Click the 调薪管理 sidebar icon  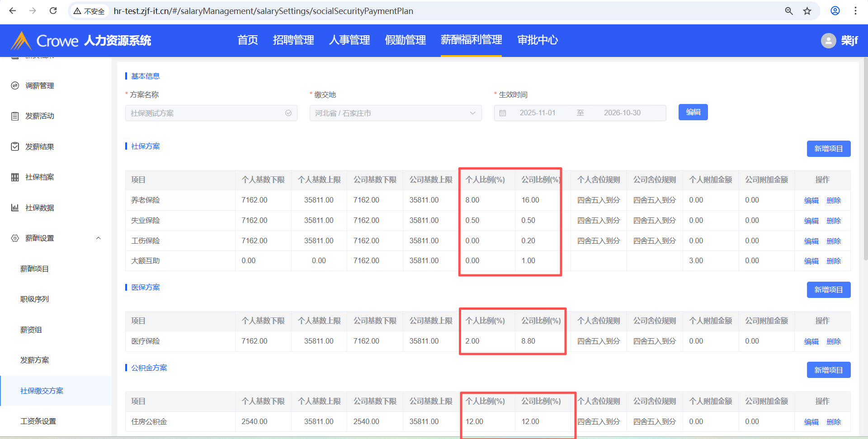point(15,85)
